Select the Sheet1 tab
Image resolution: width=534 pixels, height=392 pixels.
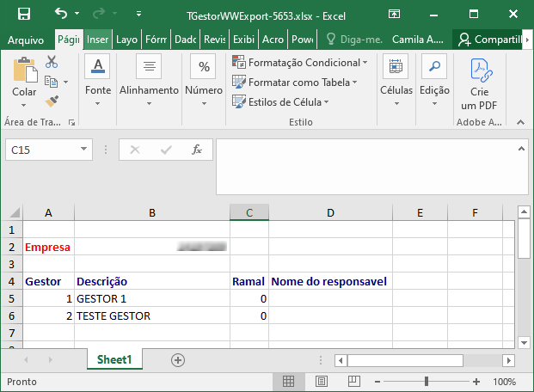[x=114, y=359]
